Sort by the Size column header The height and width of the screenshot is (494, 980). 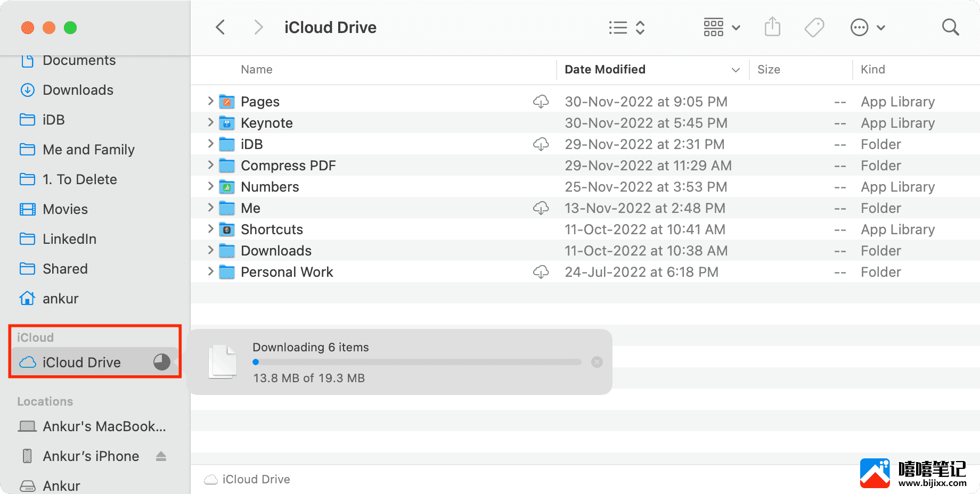pyautogui.click(x=769, y=70)
